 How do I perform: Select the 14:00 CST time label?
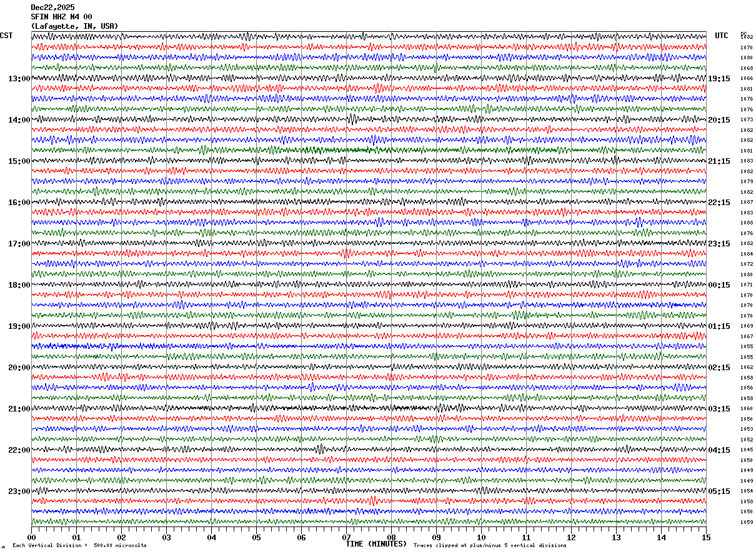pos(19,120)
